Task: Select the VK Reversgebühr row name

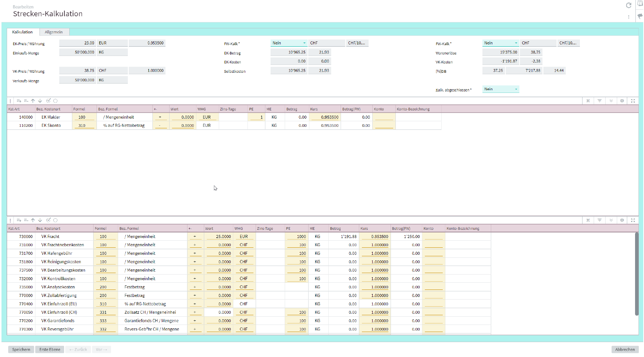Action: pos(57,329)
